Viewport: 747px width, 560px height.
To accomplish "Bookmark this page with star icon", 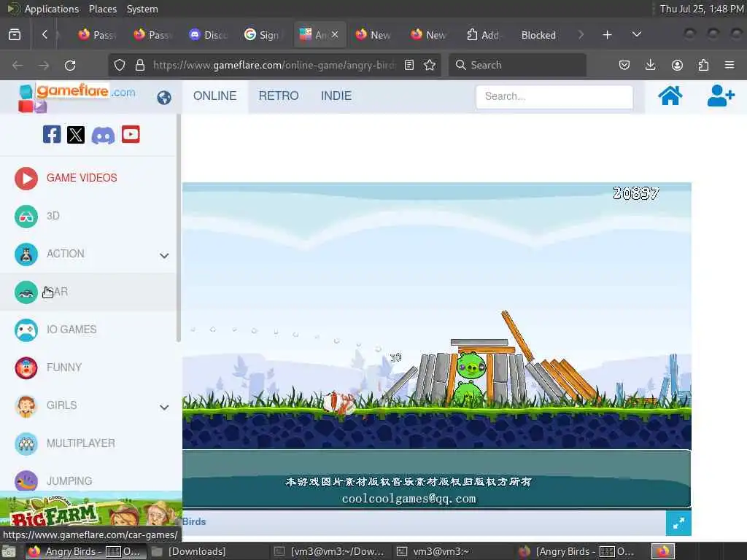I will tap(430, 65).
